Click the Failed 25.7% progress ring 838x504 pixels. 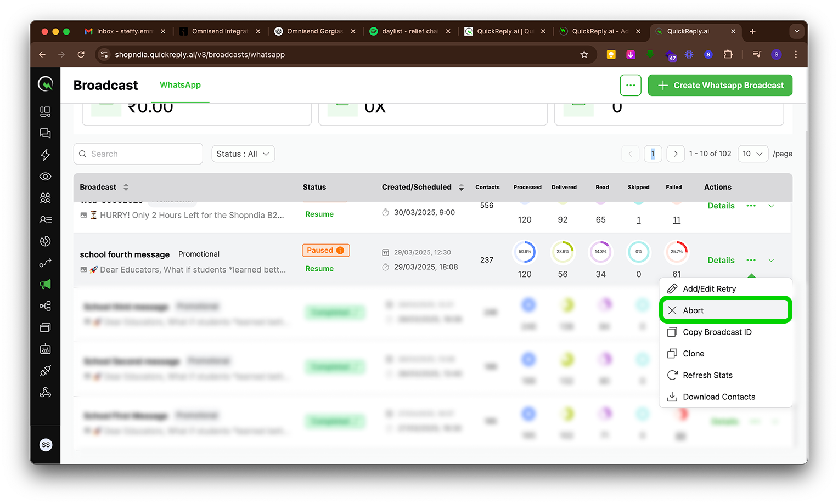677,252
